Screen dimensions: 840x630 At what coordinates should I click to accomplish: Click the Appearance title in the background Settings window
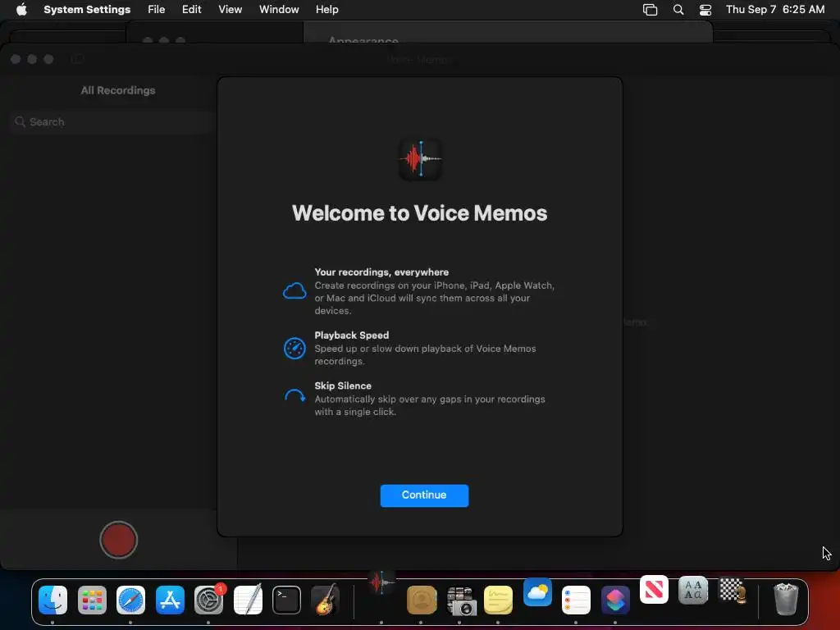coord(363,40)
